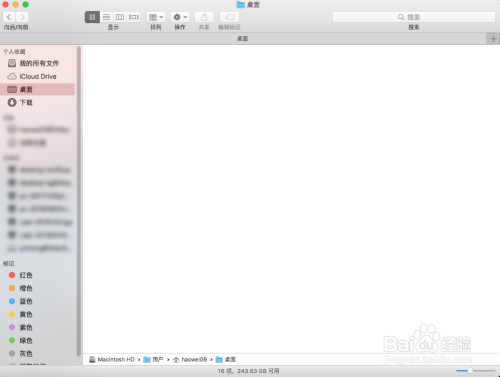This screenshot has height=377, width=500.
Task: Click the desktop icon in sidebar
Action: click(12, 89)
